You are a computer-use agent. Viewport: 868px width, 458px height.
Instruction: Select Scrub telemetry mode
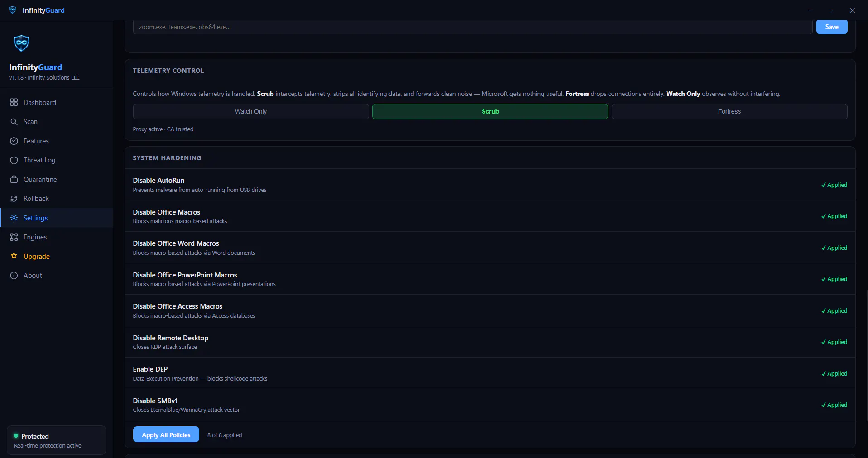(490, 111)
